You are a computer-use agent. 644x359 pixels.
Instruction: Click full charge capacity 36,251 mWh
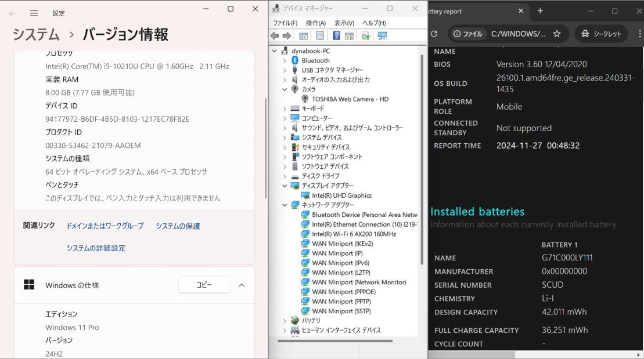(x=564, y=330)
